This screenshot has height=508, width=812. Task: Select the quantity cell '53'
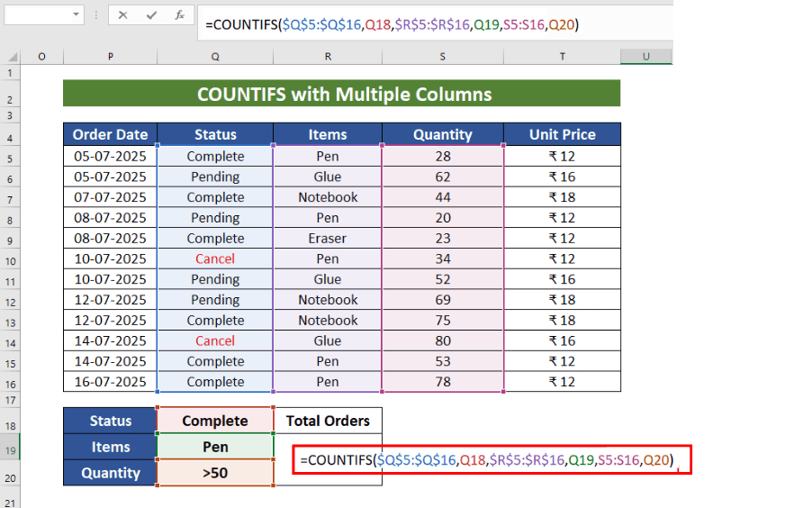442,361
